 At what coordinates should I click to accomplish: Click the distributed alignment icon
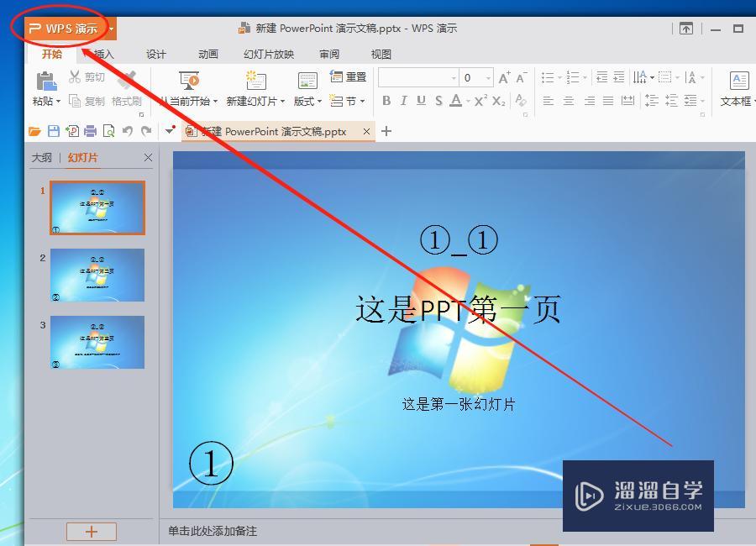[627, 101]
